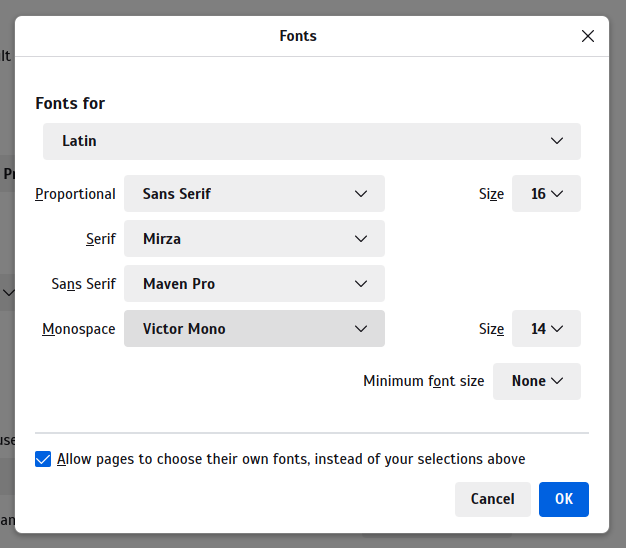Expand the Proportional size 16 dropdown
The width and height of the screenshot is (626, 548).
coord(546,194)
